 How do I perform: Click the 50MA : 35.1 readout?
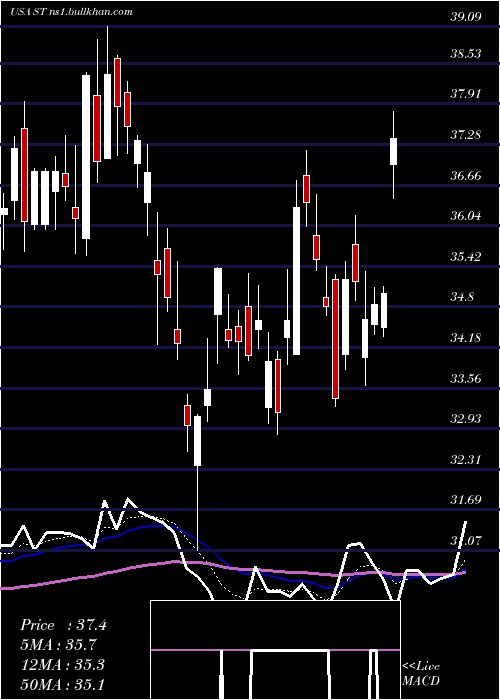pos(62,684)
